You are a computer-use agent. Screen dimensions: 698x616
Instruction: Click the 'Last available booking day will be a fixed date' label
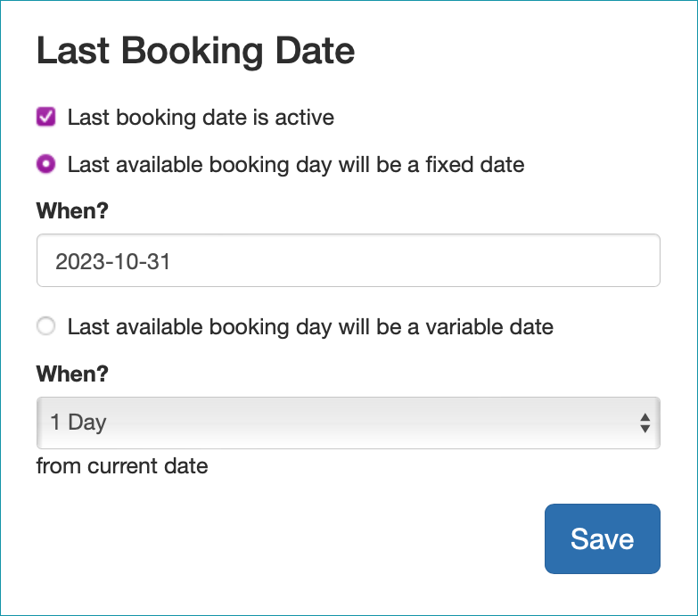(296, 165)
